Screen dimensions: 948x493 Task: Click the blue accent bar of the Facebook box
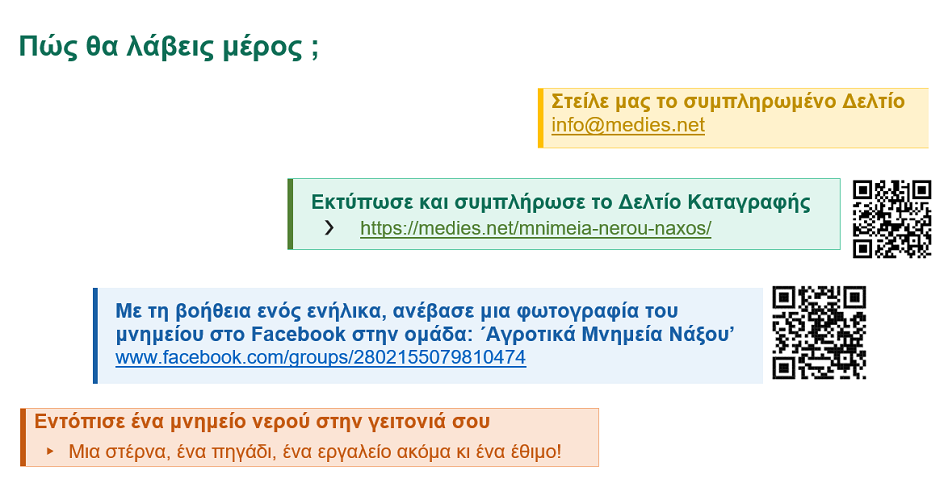click(x=96, y=335)
